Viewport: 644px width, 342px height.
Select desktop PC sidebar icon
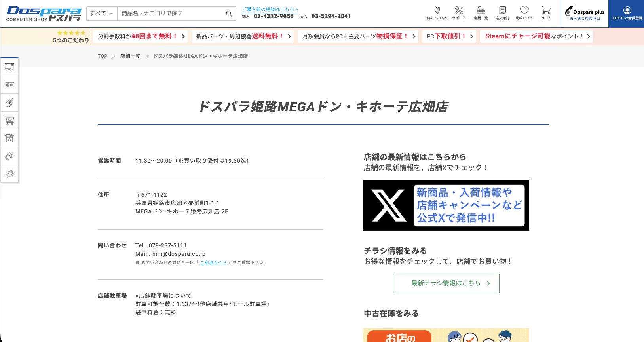9,67
